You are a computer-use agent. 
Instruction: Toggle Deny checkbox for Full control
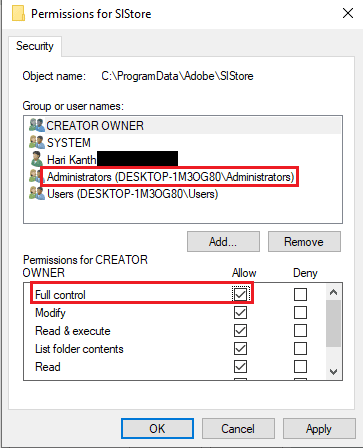(300, 294)
